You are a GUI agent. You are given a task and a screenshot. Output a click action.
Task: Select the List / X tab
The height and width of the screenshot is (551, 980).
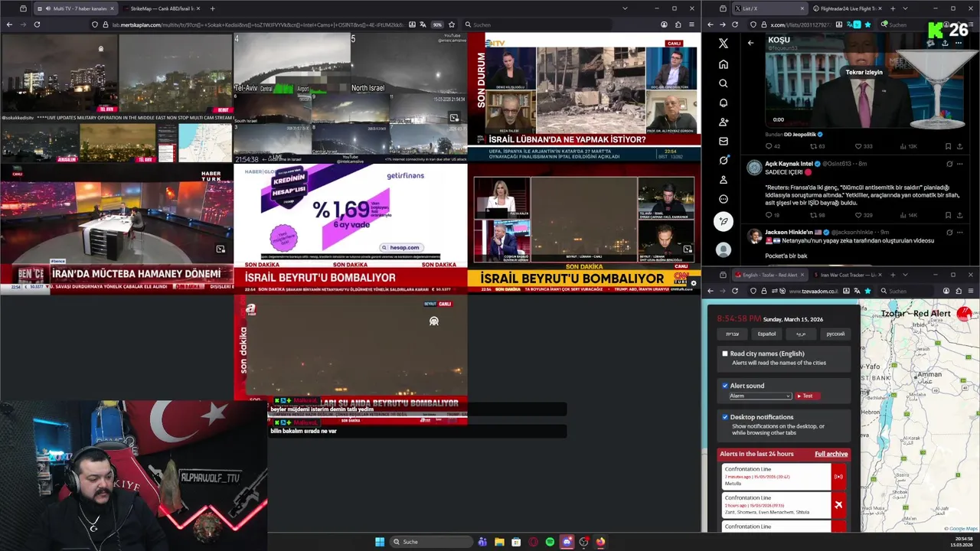coord(769,8)
